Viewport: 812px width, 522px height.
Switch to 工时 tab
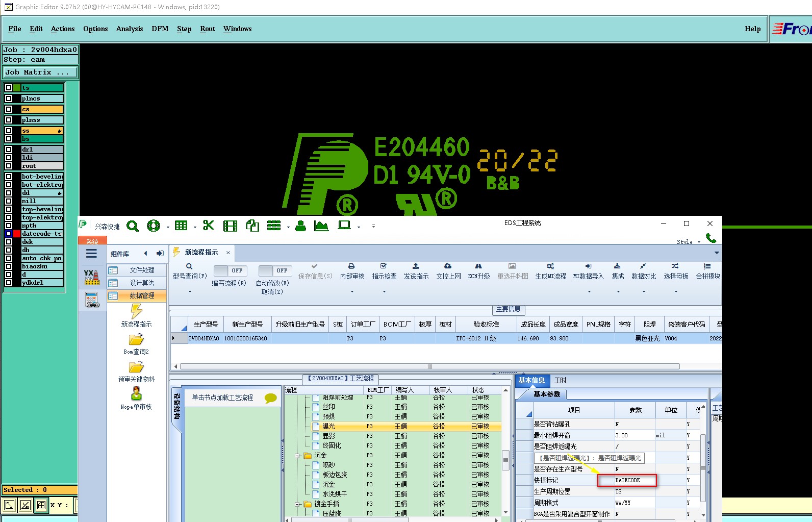pos(560,381)
